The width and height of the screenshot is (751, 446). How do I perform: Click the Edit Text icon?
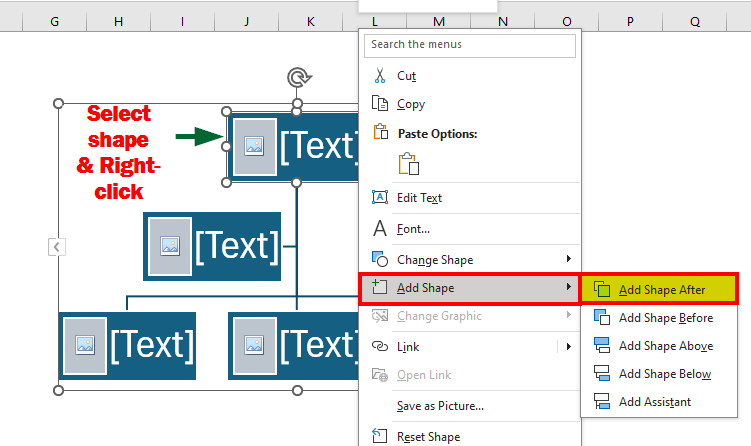[380, 197]
